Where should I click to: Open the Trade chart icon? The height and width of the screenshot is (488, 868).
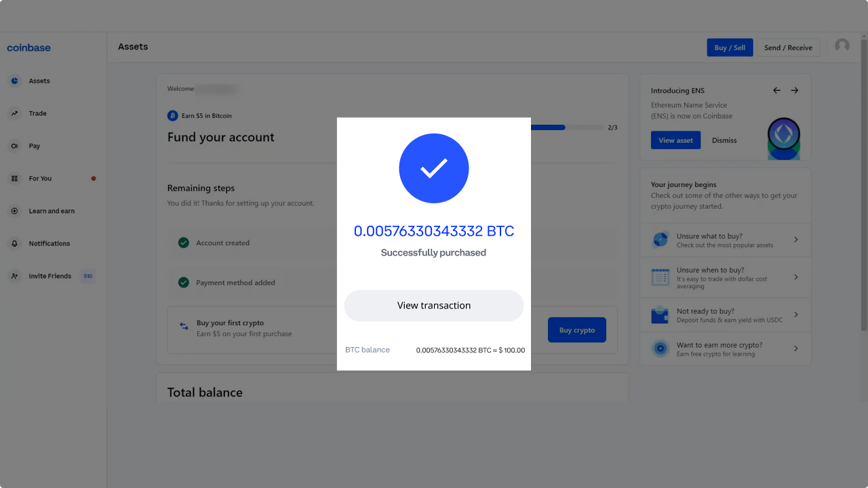coord(14,113)
